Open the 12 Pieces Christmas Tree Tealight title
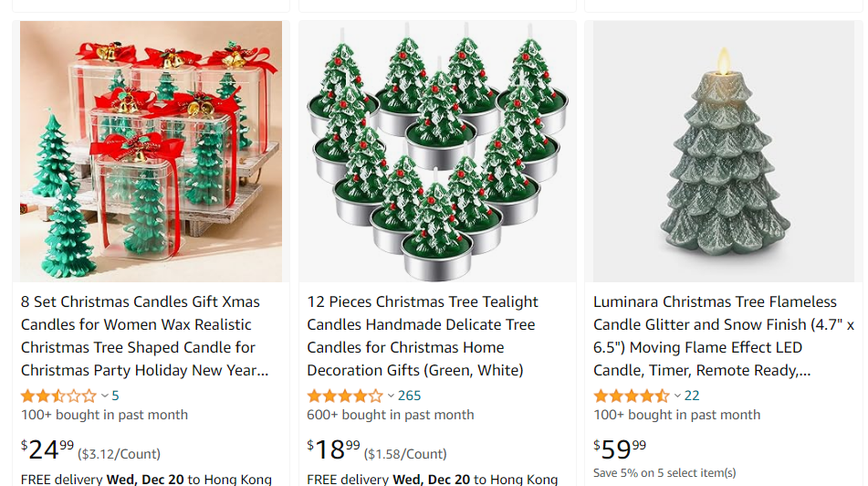Screen dimensions: 868x486 pyautogui.click(x=423, y=336)
